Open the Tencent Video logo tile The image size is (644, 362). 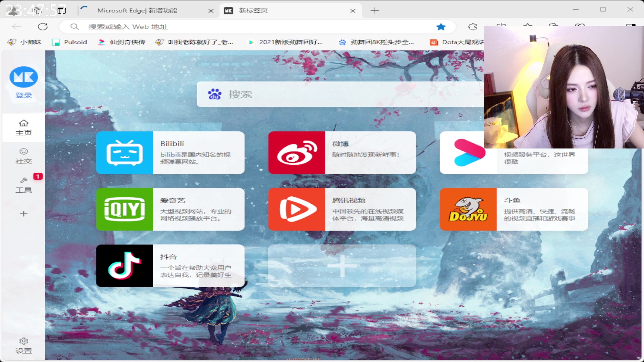point(297,209)
